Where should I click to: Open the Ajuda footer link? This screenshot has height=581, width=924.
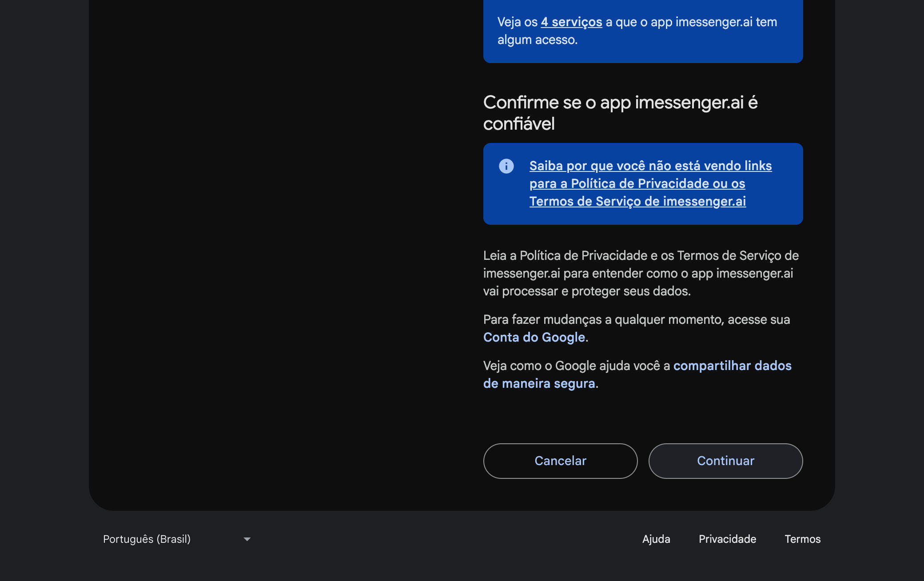point(656,539)
